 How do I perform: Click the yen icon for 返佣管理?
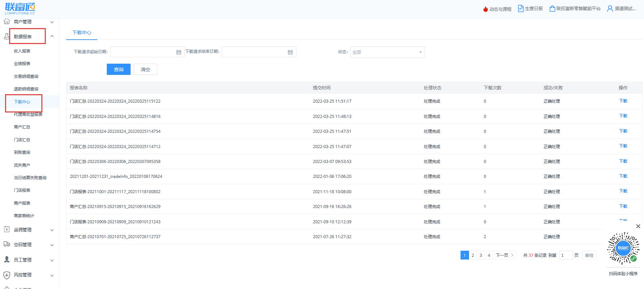pos(6,229)
